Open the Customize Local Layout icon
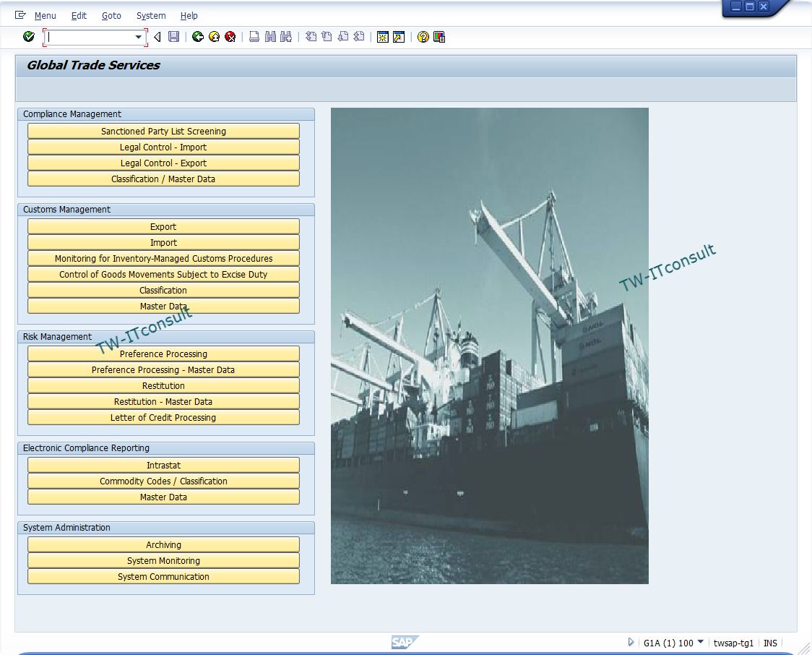 (439, 37)
